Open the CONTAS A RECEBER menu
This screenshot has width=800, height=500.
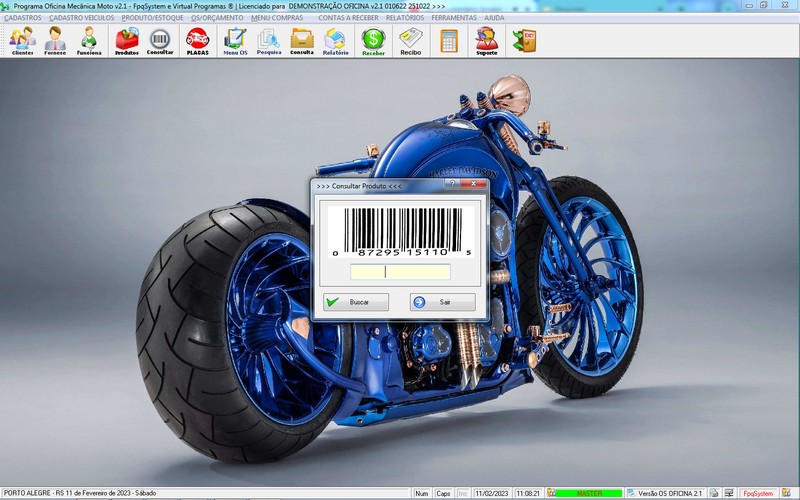[348, 18]
